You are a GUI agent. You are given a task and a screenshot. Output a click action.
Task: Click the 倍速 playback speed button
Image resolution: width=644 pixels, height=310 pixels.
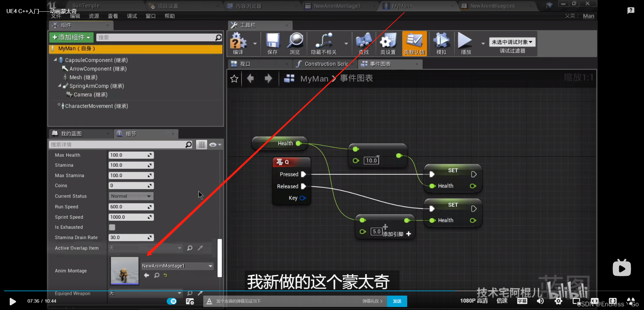pyautogui.click(x=502, y=301)
